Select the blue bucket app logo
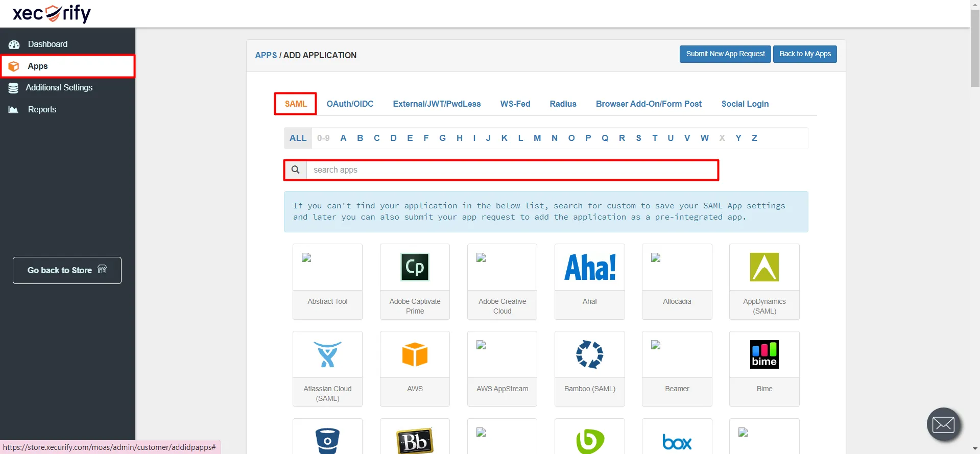The height and width of the screenshot is (454, 980). tap(327, 441)
